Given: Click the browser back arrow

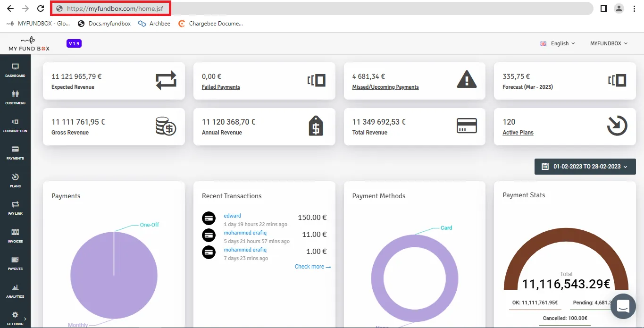Looking at the screenshot, I should [x=10, y=8].
